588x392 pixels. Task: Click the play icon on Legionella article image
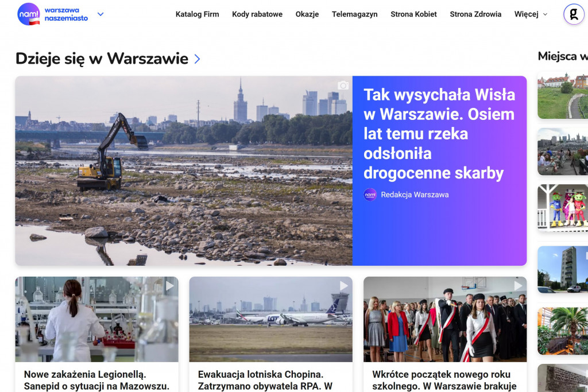coord(169,285)
